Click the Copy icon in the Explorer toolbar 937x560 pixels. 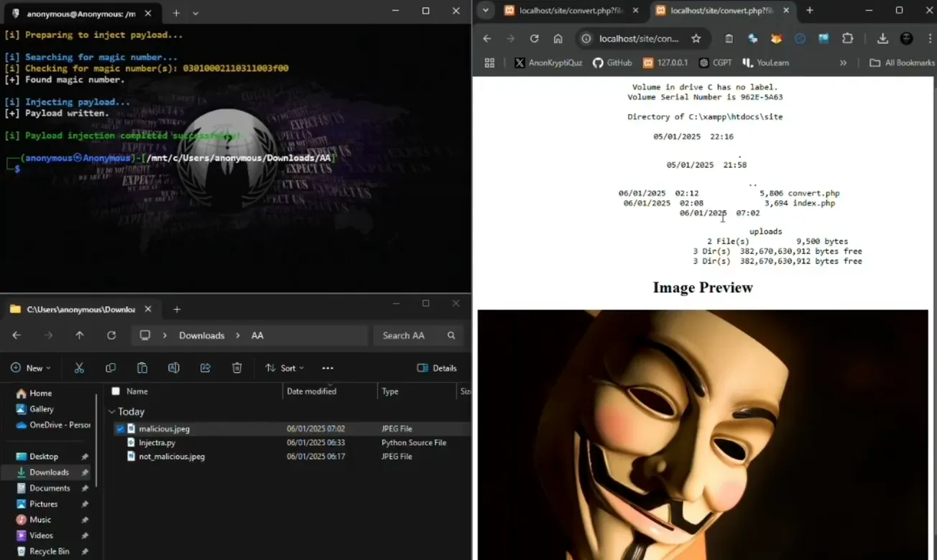pos(110,368)
